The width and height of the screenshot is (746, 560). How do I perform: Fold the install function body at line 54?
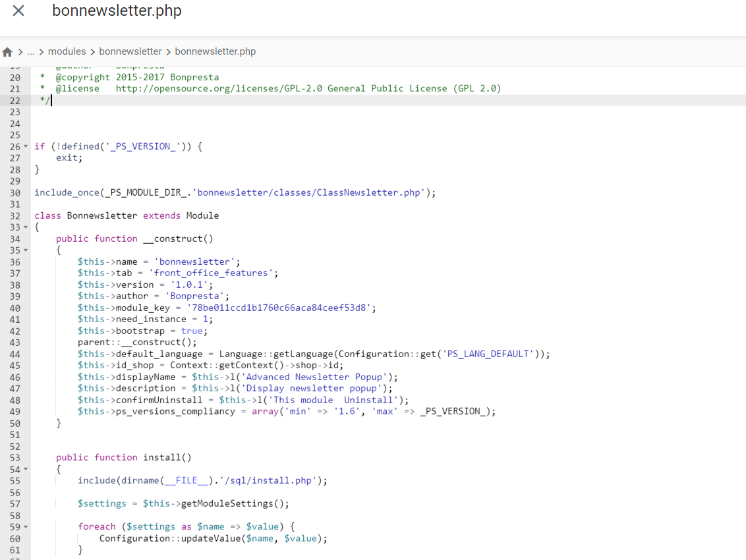coord(26,469)
